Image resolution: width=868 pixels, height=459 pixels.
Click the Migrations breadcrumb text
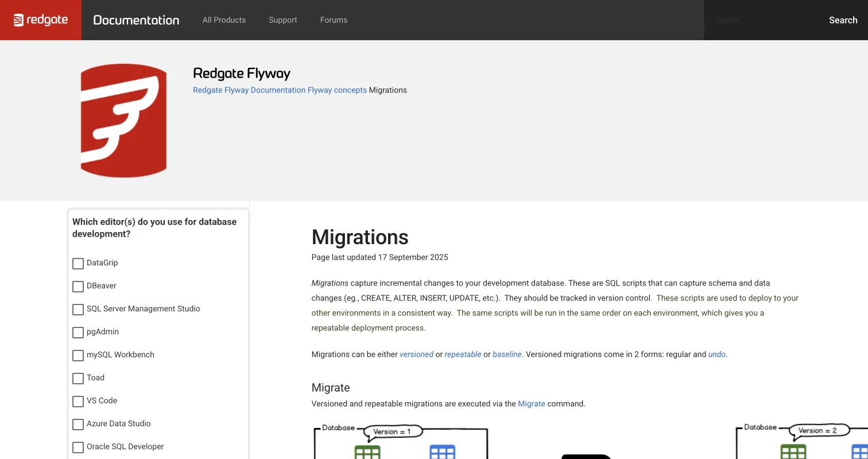click(x=388, y=90)
